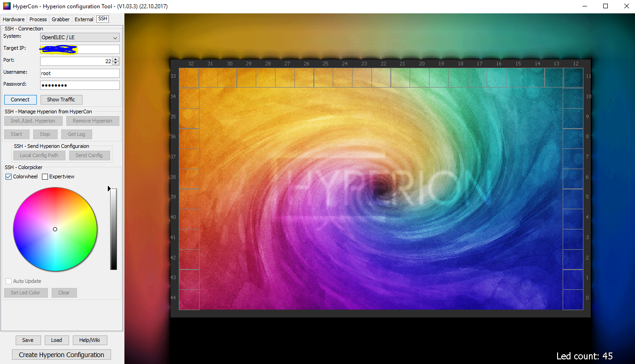The image size is (635, 364).
Task: Select the External tab
Action: [x=83, y=19]
